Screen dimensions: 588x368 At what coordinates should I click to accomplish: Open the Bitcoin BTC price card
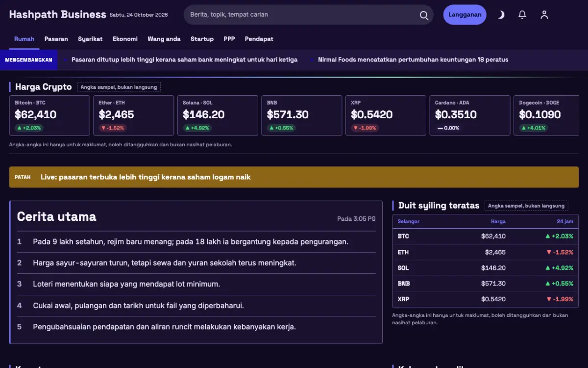pos(49,115)
